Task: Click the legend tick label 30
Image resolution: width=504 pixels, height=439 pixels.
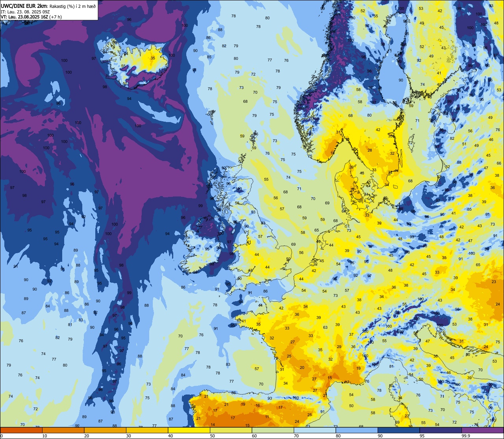Action: click(x=128, y=436)
